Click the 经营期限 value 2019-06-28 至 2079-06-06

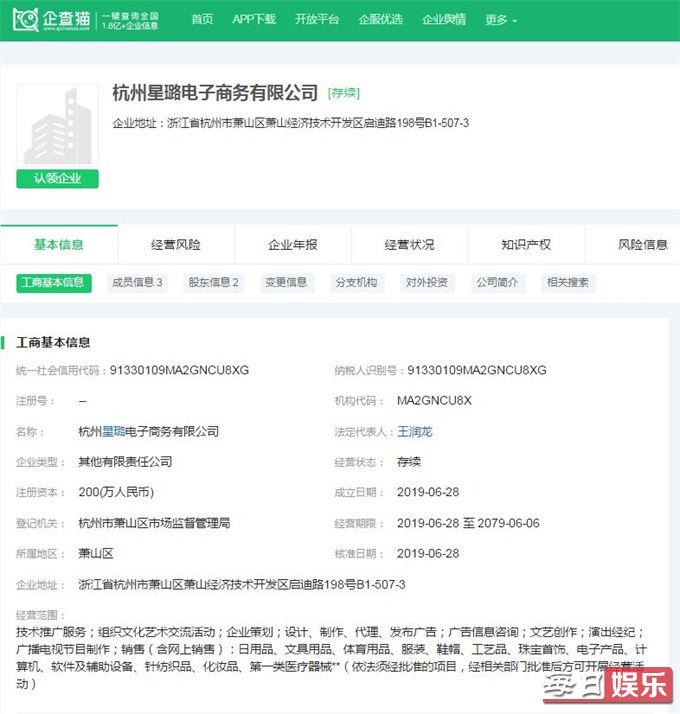click(x=468, y=523)
